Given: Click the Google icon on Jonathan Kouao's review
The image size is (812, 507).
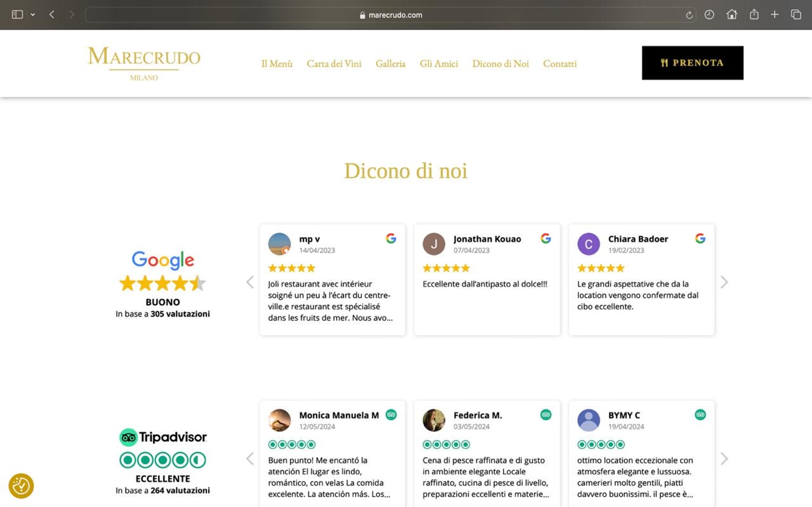Looking at the screenshot, I should (x=546, y=239).
